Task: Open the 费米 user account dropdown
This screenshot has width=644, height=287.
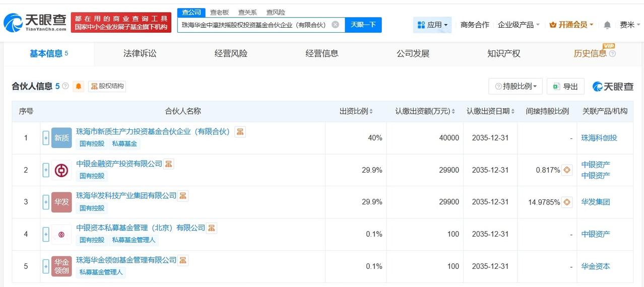Action: click(x=630, y=25)
